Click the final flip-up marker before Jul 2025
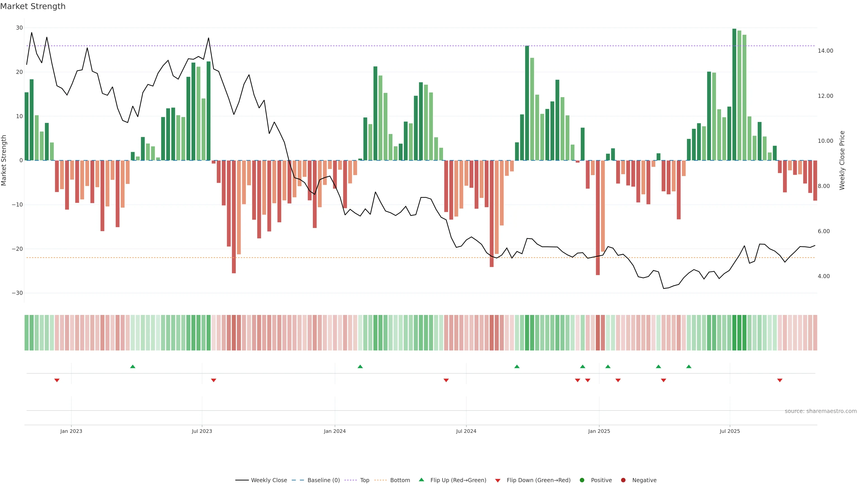This screenshot has height=488, width=868. (x=689, y=366)
